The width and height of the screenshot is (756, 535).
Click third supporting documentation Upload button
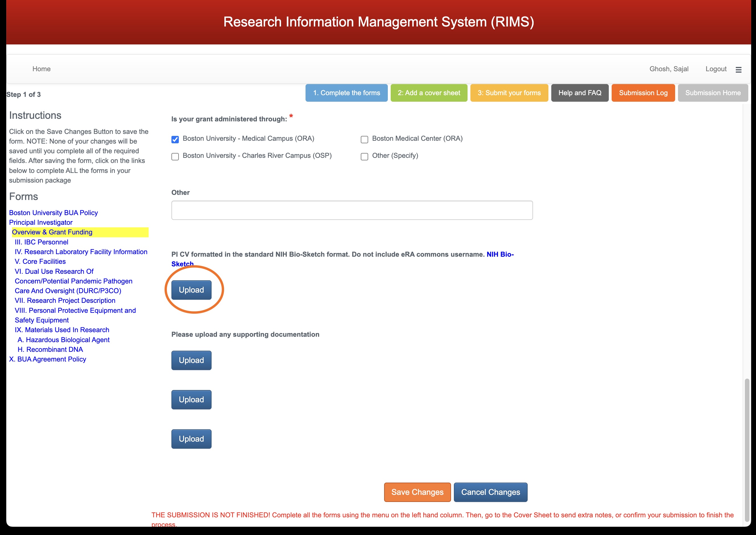point(191,439)
